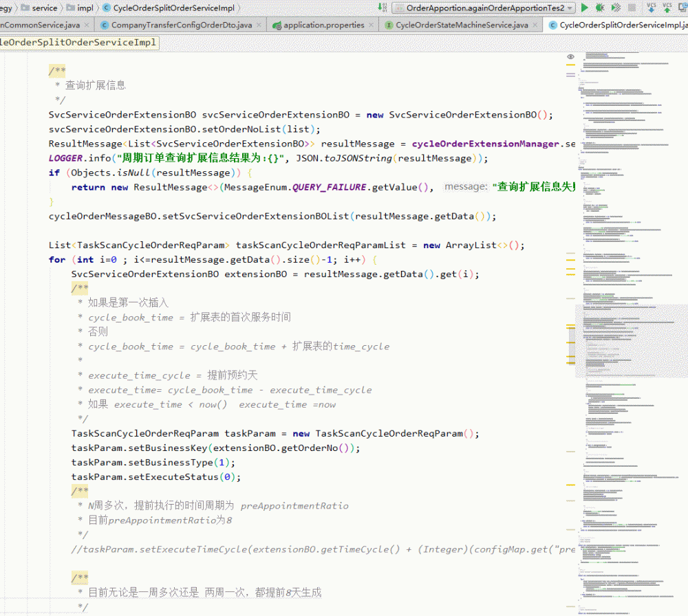
Task: Switch to the CompanyTransferConfigOrderDto.java tab
Action: click(182, 25)
